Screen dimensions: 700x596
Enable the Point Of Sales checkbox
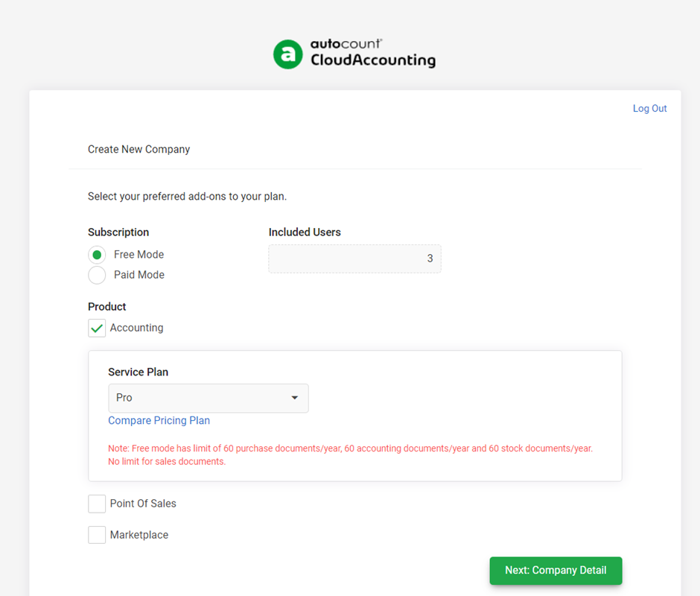[97, 504]
